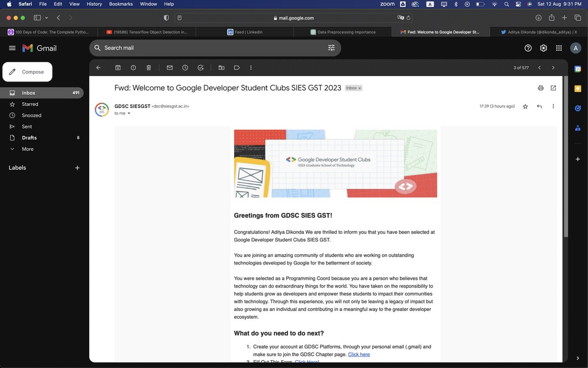Switch to the 100 Days of Code tab
Viewport: 588px width, 368px height.
(x=49, y=32)
